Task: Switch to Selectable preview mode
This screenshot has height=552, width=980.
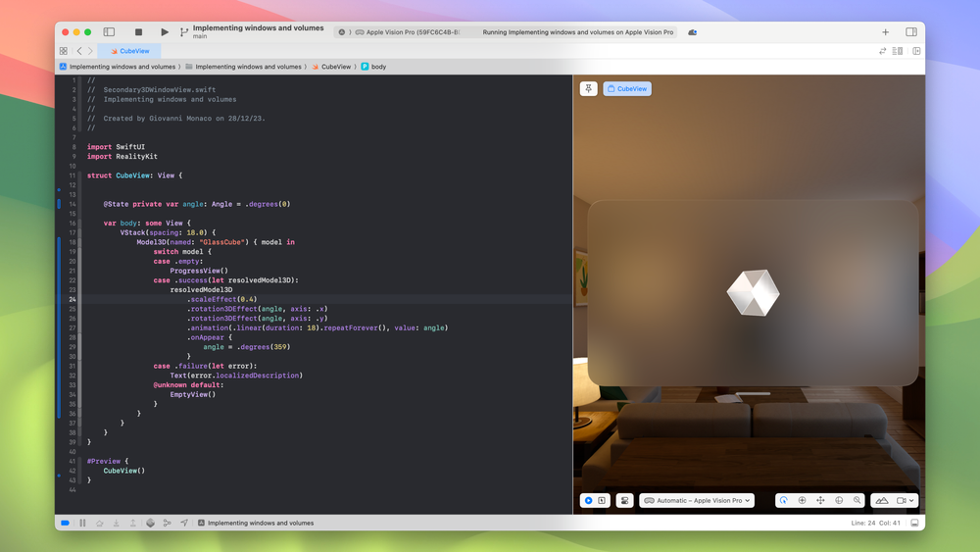Action: 602,500
